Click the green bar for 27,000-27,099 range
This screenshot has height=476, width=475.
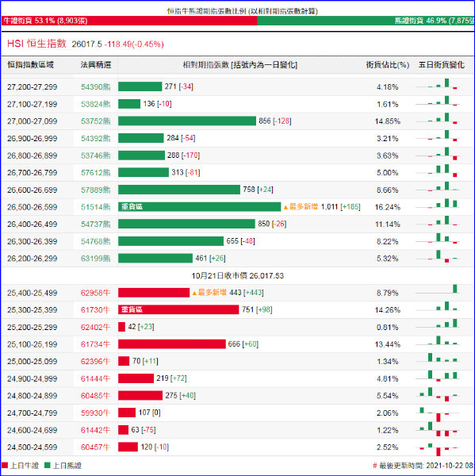point(187,121)
